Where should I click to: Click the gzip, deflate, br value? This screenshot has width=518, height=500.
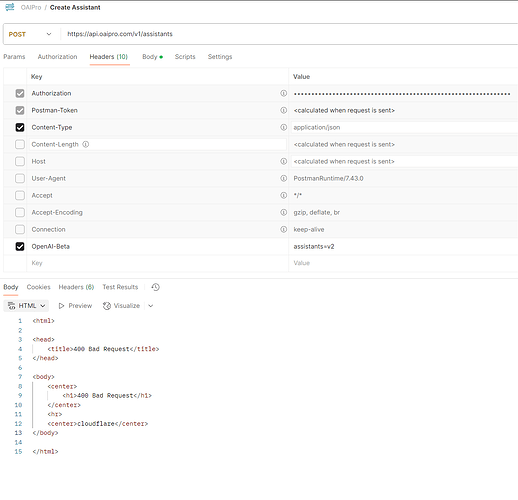click(x=317, y=212)
